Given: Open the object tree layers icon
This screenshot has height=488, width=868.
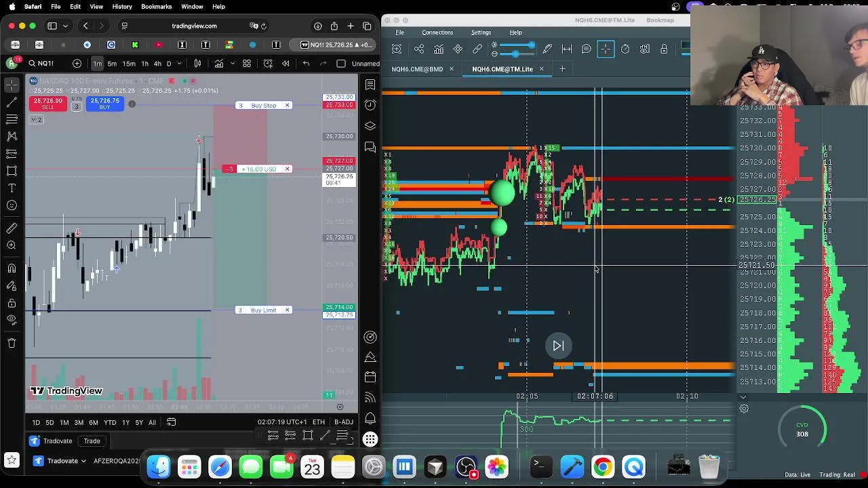Looking at the screenshot, I should tap(370, 126).
